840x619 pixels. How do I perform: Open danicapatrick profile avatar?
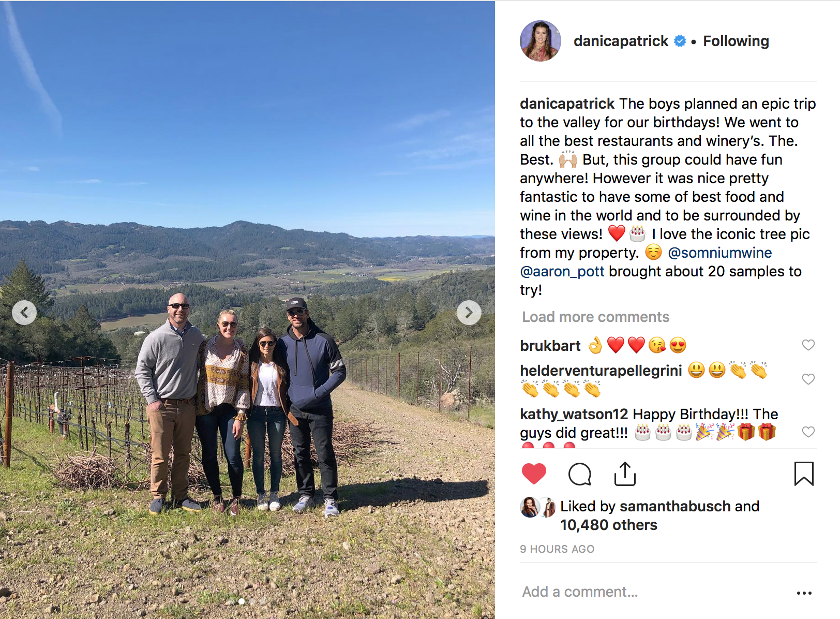tap(541, 41)
